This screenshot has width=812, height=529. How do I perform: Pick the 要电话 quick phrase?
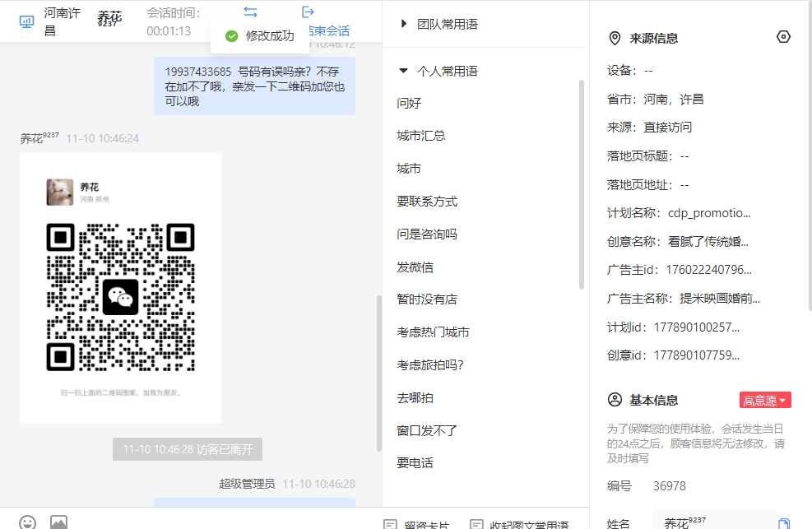(x=415, y=462)
